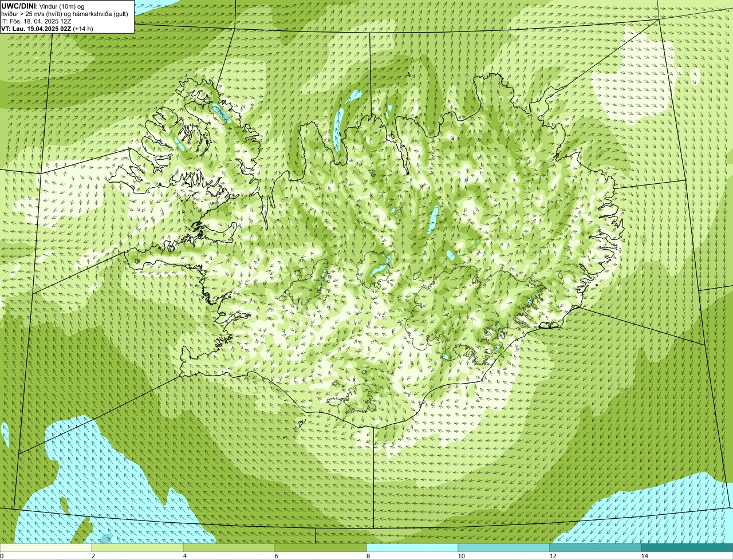Click the legend swatch between 0 and 2

(46, 547)
